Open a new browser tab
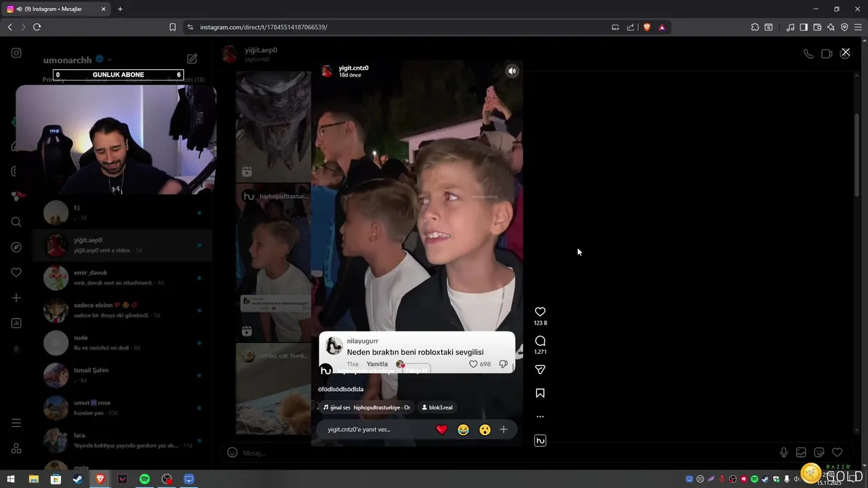Viewport: 868px width, 488px height. click(x=120, y=9)
